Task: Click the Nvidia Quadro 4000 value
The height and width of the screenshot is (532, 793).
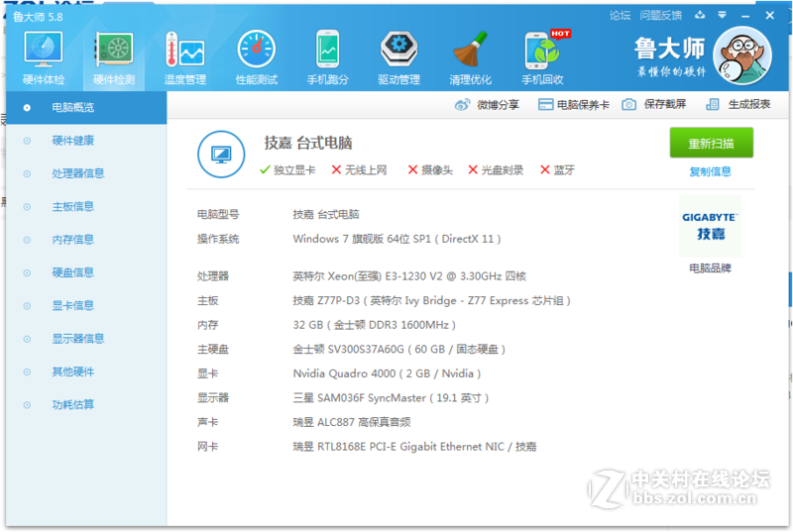Action: [387, 373]
